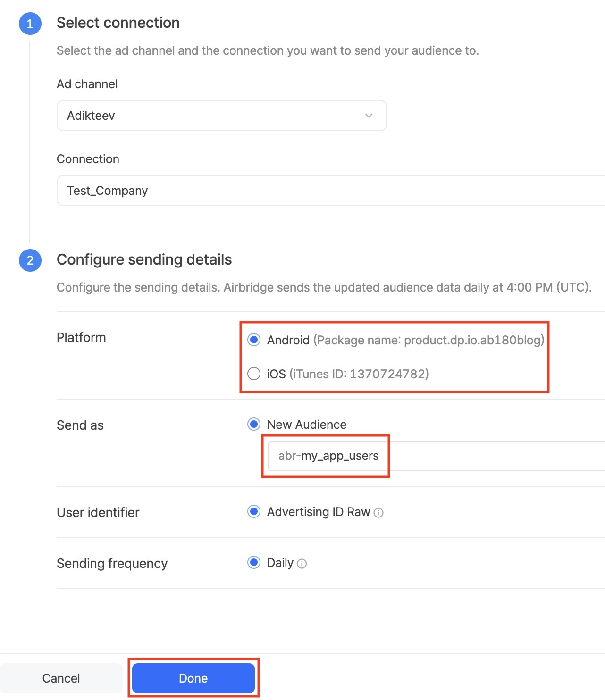The width and height of the screenshot is (605, 700).
Task: Select the Android platform radio button
Action: pyautogui.click(x=254, y=340)
